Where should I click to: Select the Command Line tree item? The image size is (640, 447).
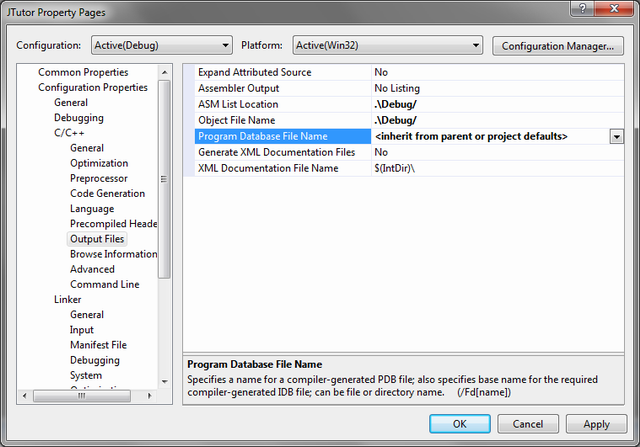pyautogui.click(x=104, y=284)
